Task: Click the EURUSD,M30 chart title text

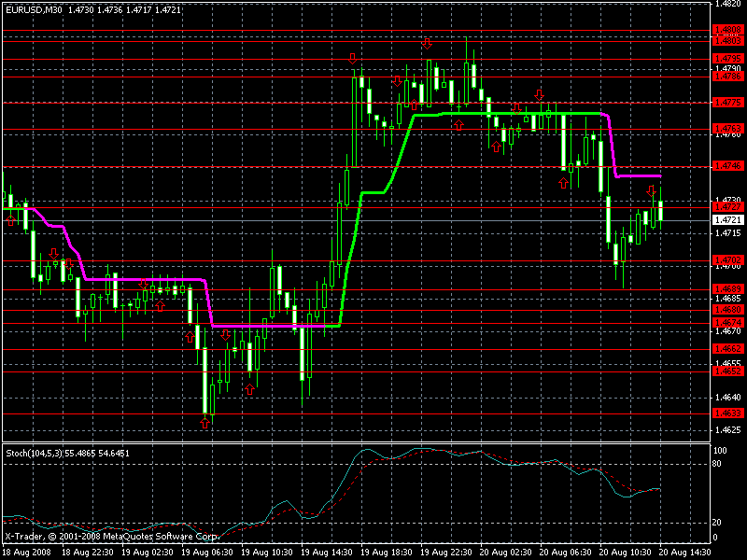Action: pyautogui.click(x=34, y=9)
